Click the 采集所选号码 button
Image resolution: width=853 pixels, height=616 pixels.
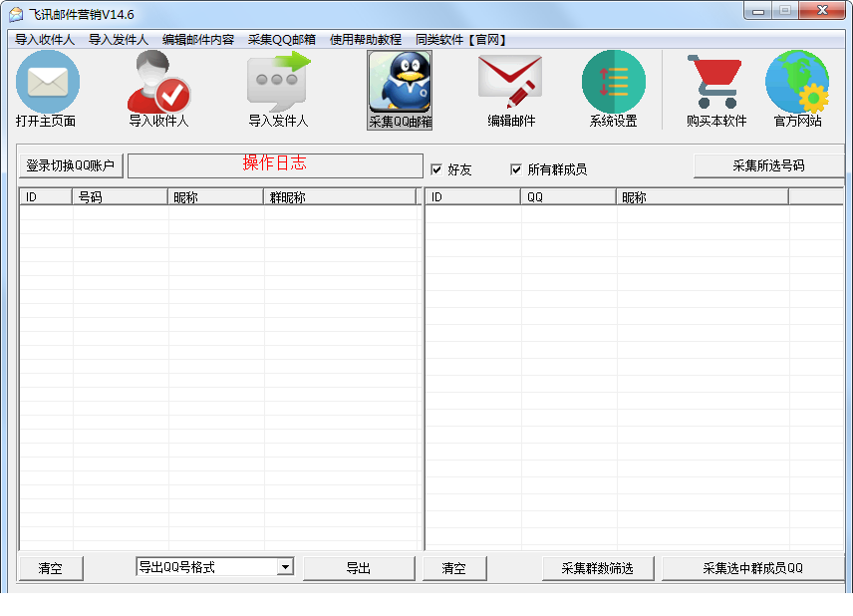point(768,165)
